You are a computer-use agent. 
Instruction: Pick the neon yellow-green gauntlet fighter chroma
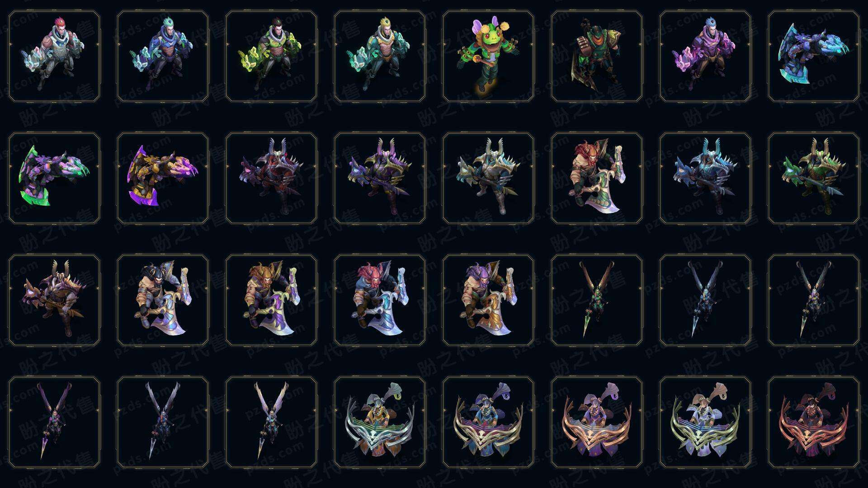point(271,56)
